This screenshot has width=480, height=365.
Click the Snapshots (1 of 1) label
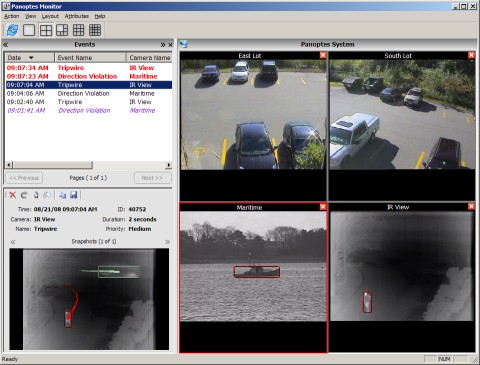point(94,241)
